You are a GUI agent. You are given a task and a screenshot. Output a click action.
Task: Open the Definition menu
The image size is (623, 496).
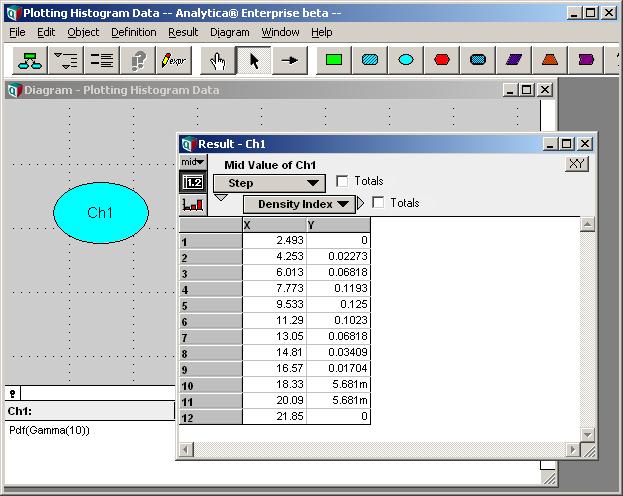point(134,32)
